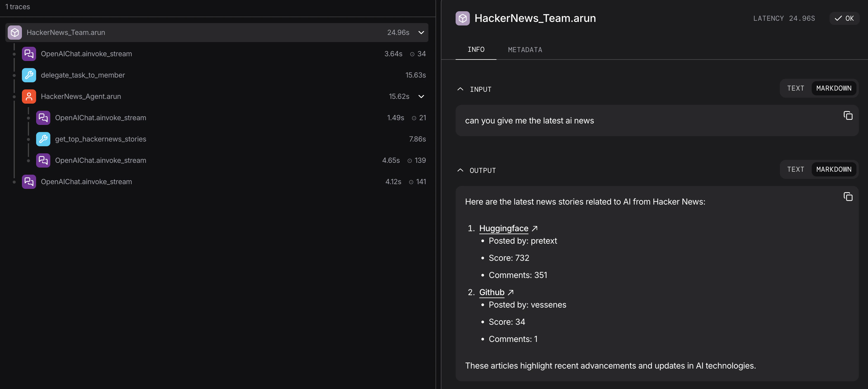Open the Huggingface link in output
This screenshot has height=389, width=868.
(x=504, y=228)
